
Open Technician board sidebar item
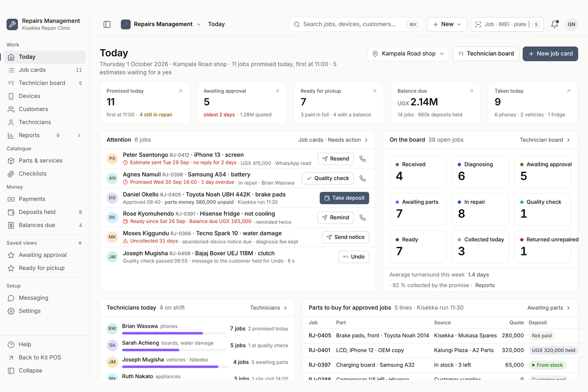[x=45, y=83]
